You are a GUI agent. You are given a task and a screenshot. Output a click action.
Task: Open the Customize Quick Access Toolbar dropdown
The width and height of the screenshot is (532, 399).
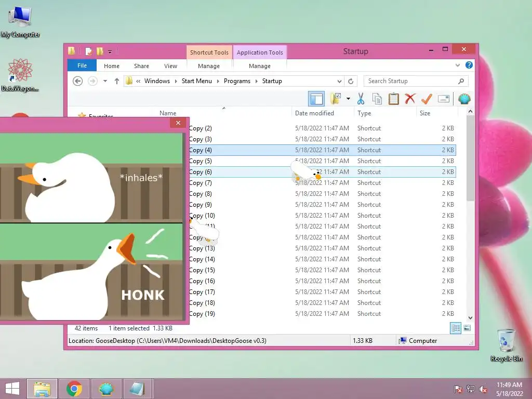[x=110, y=52]
